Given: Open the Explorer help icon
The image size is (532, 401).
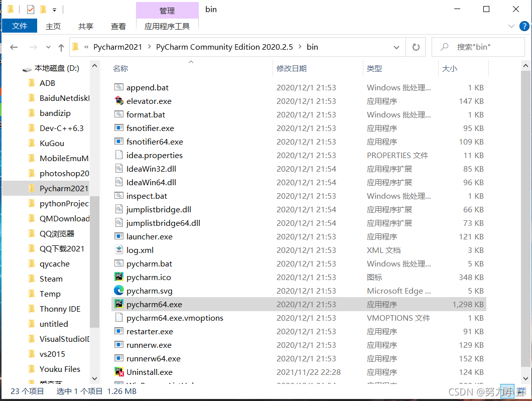Looking at the screenshot, I should (x=524, y=26).
